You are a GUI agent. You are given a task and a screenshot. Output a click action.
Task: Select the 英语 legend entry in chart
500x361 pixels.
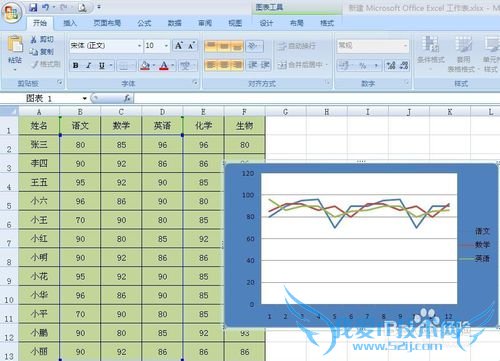[x=475, y=258]
